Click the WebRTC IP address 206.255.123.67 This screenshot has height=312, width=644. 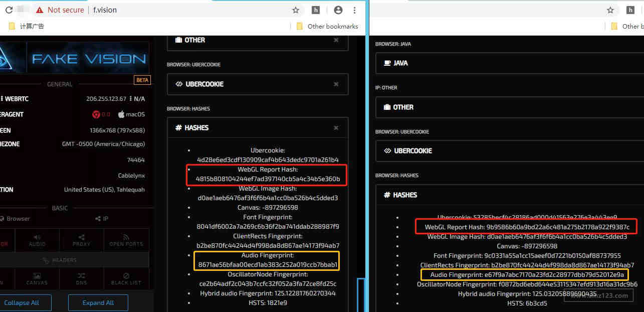tap(106, 99)
